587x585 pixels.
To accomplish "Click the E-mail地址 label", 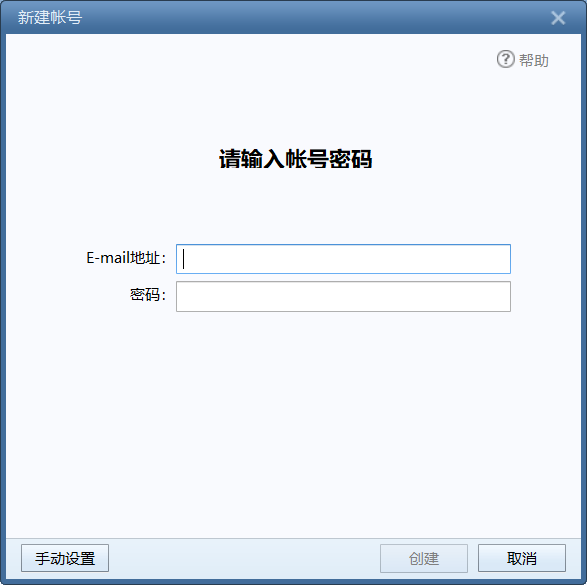I will pos(126,258).
